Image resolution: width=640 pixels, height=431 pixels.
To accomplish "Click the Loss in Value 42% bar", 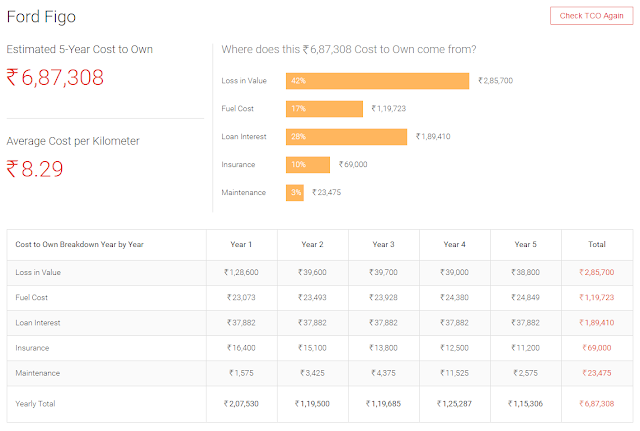I will (x=377, y=80).
